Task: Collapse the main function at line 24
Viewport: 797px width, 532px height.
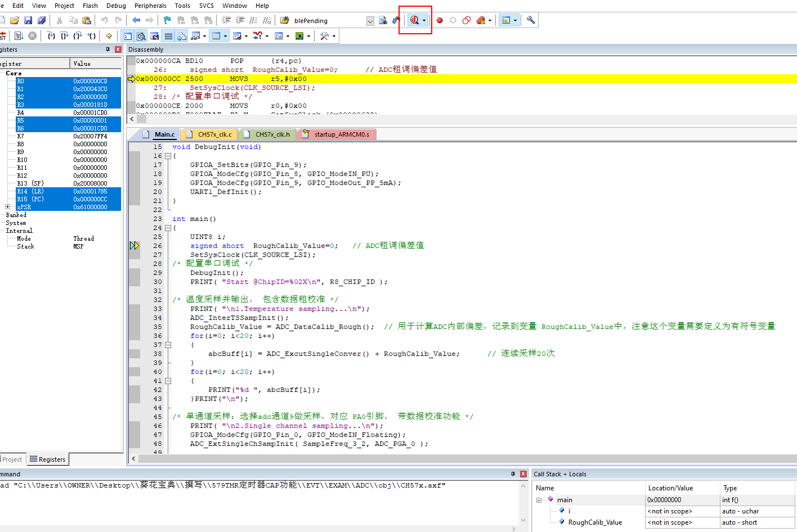Action: point(168,228)
